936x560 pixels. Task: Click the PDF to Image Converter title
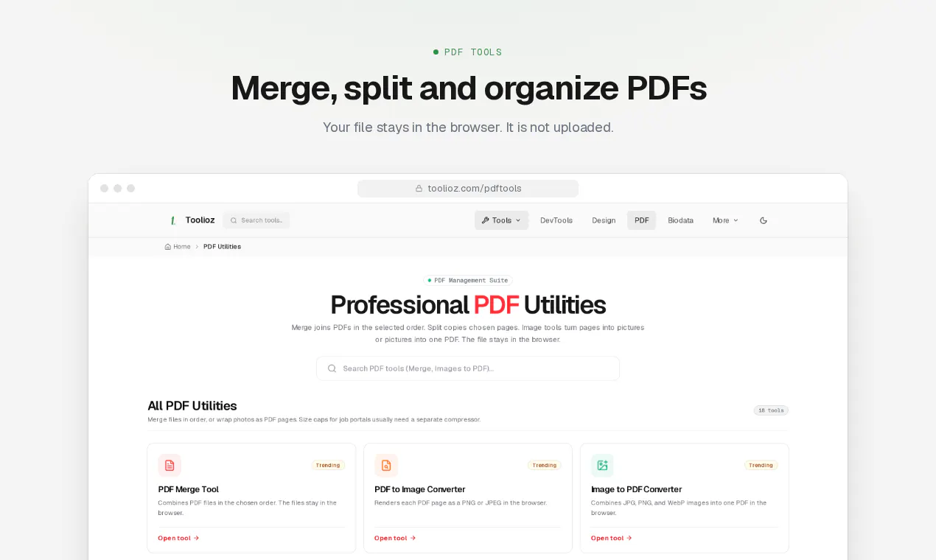click(420, 489)
